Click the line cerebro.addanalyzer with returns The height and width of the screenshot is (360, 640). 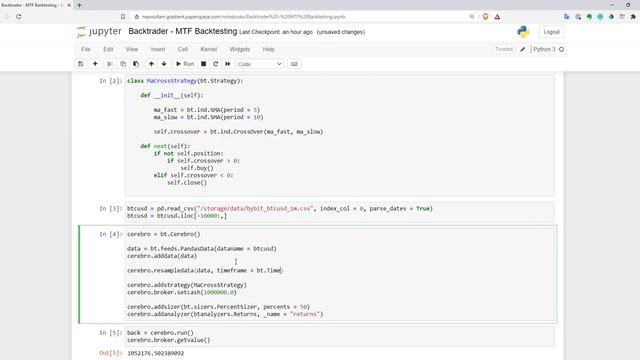pyautogui.click(x=225, y=314)
